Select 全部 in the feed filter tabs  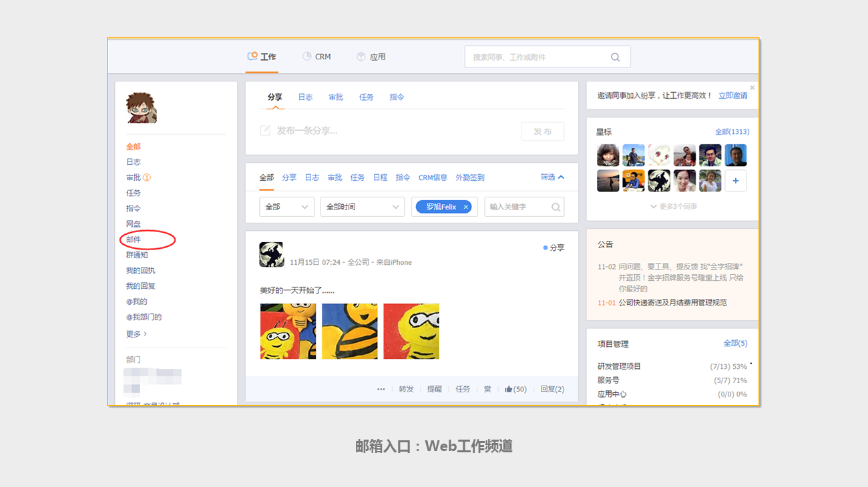coord(266,177)
